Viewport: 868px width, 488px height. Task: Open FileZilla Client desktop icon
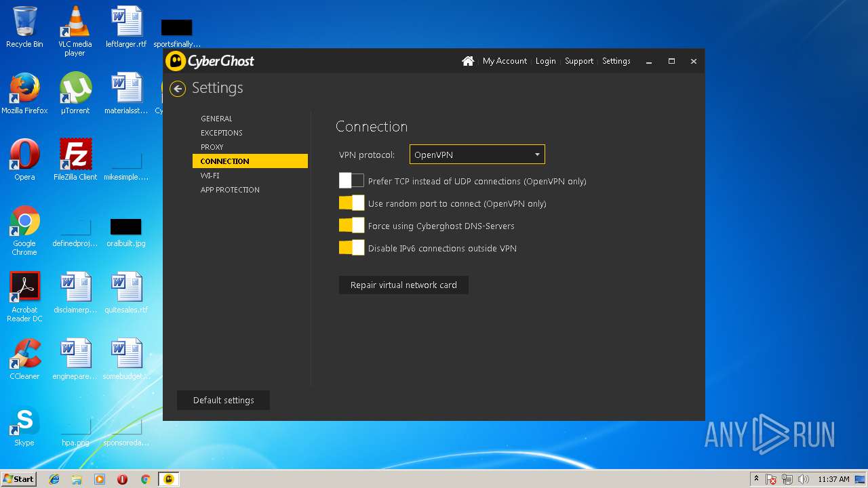click(75, 160)
